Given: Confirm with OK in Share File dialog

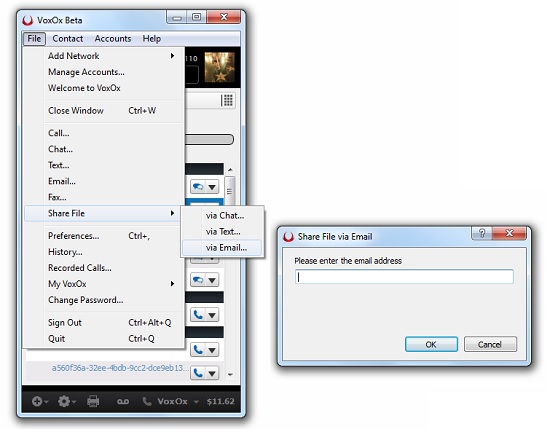Looking at the screenshot, I should point(431,344).
